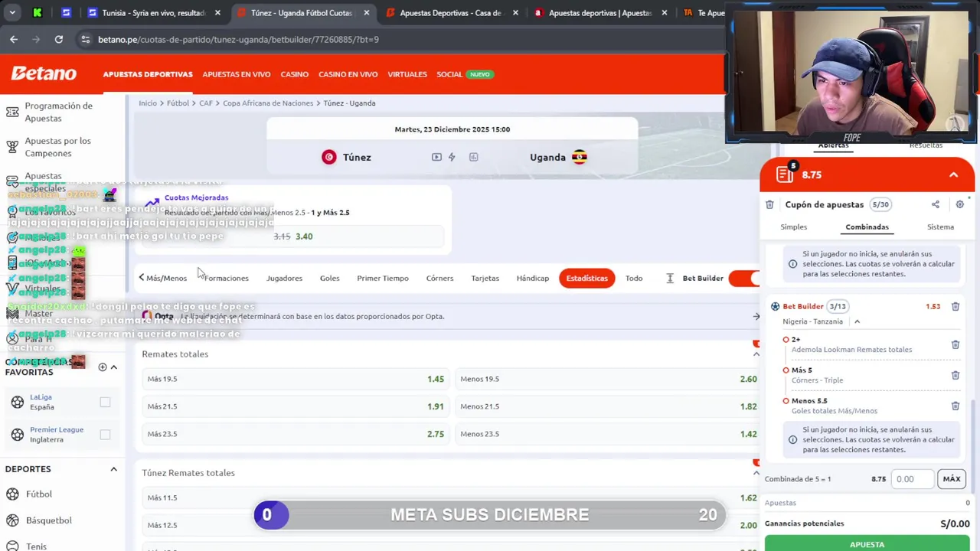Select the Goles market tab

[329, 278]
